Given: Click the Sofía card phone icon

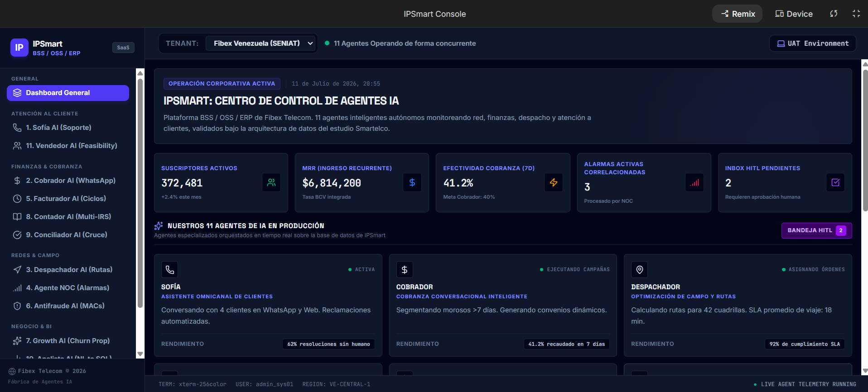Looking at the screenshot, I should tap(169, 270).
